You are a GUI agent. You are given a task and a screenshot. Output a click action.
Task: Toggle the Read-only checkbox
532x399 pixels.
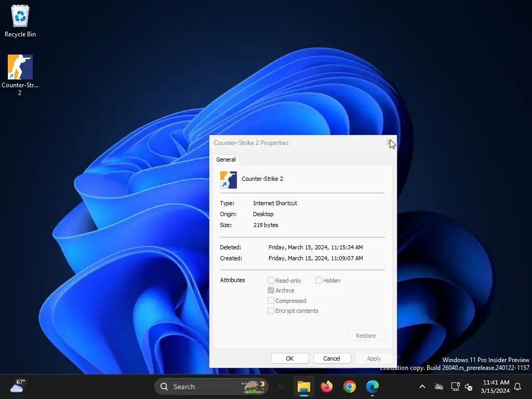(x=271, y=280)
